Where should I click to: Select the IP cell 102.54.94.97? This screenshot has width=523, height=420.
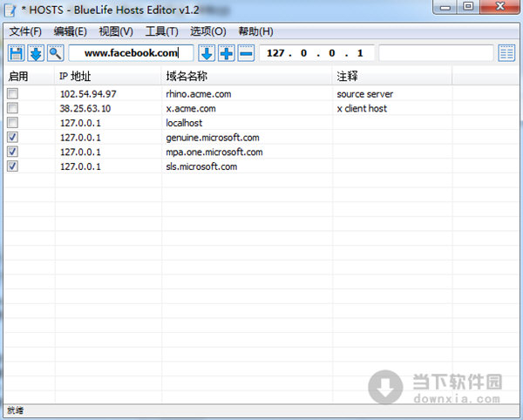(x=88, y=94)
